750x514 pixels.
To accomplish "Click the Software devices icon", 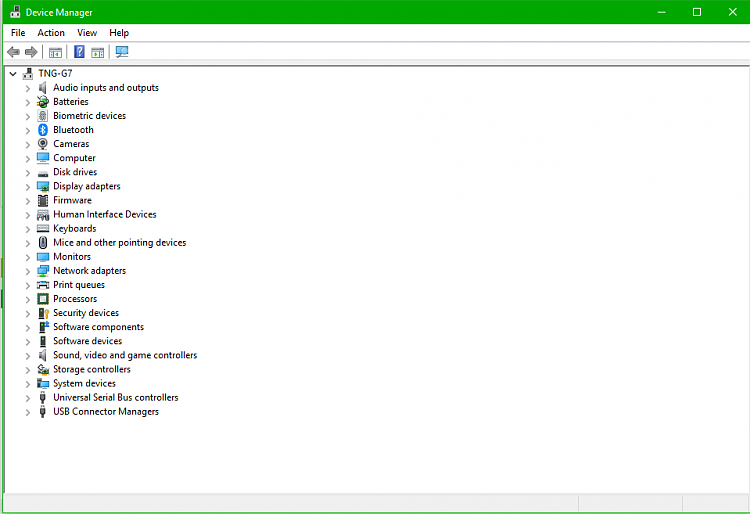I will click(x=43, y=341).
